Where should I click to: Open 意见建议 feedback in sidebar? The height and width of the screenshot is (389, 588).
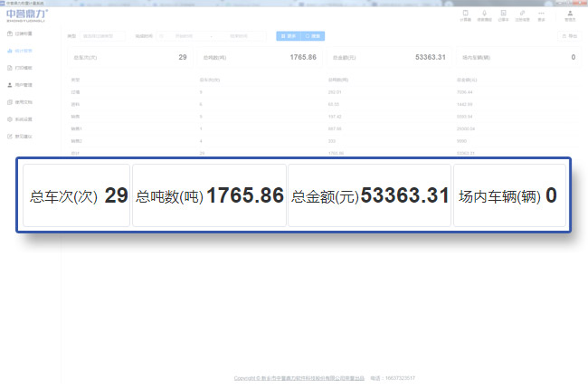coord(24,136)
